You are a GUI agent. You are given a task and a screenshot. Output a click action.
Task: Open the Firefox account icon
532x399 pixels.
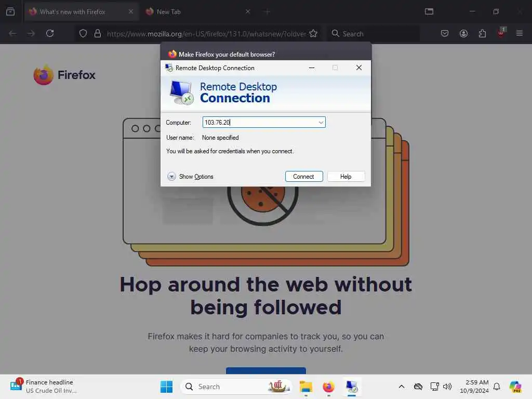463,33
